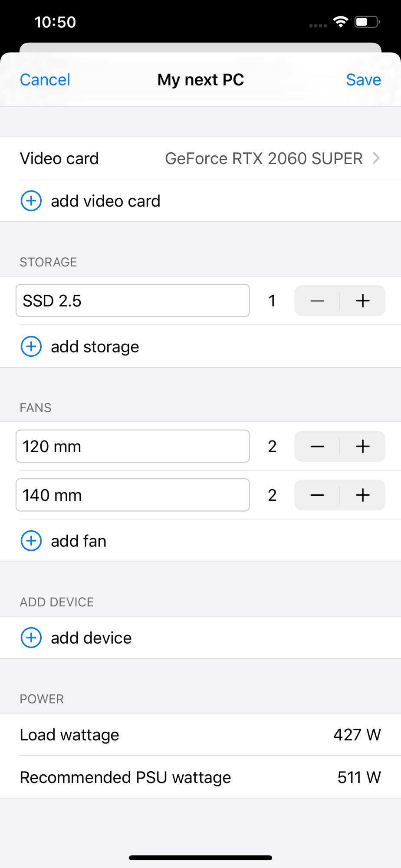Viewport: 401px width, 868px height.
Task: Increase 140 mm fan count
Action: point(363,495)
